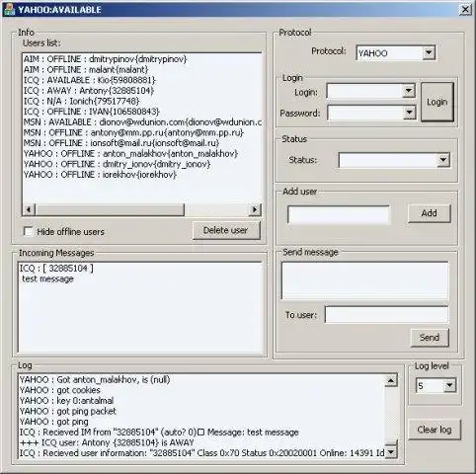
Task: Click the To user input field
Action: [x=386, y=315]
